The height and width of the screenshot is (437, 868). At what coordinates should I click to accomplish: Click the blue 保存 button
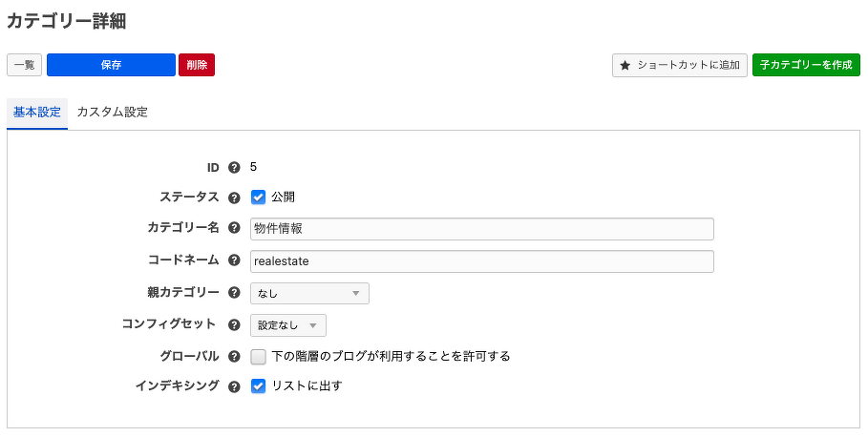112,65
